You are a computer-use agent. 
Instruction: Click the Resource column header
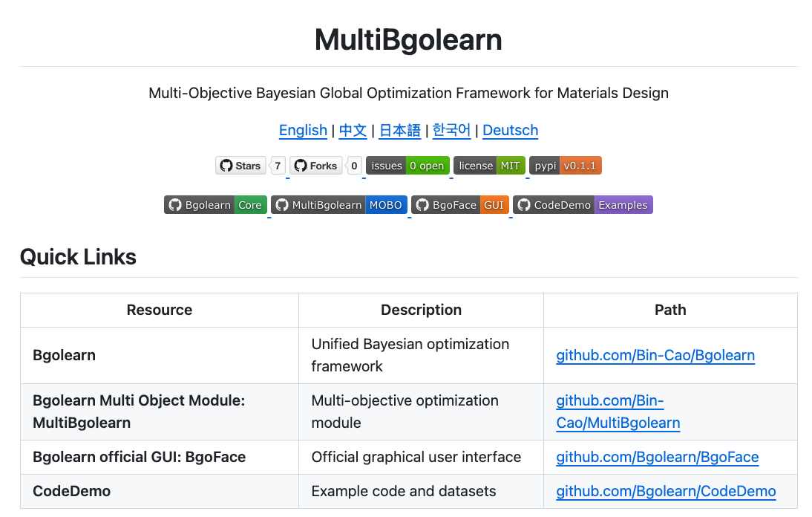tap(160, 310)
